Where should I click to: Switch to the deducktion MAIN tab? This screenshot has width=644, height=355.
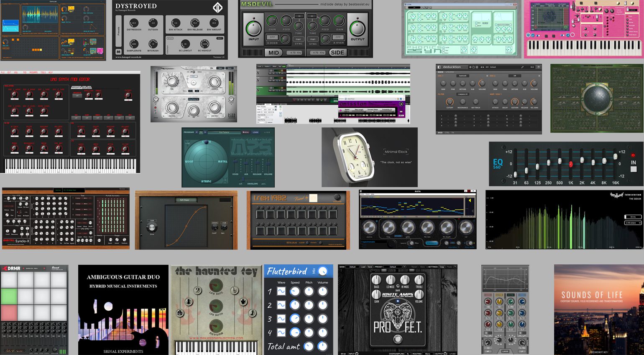coord(440,72)
